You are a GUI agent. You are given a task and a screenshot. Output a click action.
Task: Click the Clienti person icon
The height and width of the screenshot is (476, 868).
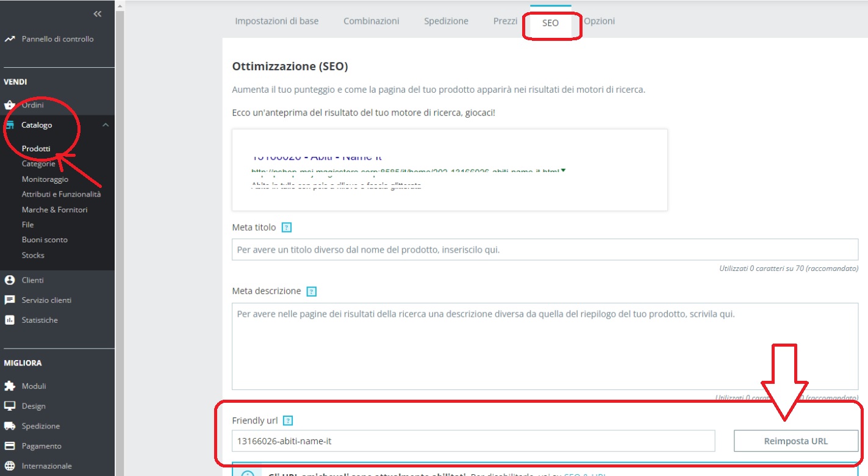click(9, 280)
